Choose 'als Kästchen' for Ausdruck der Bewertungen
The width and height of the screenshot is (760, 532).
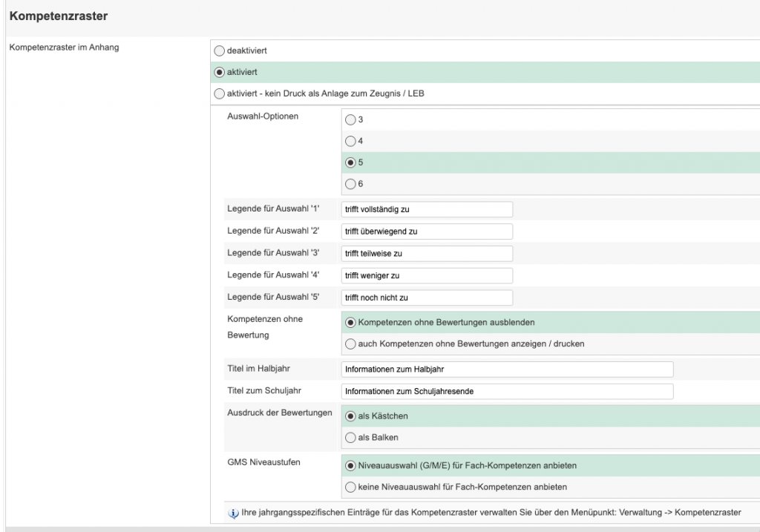350,416
